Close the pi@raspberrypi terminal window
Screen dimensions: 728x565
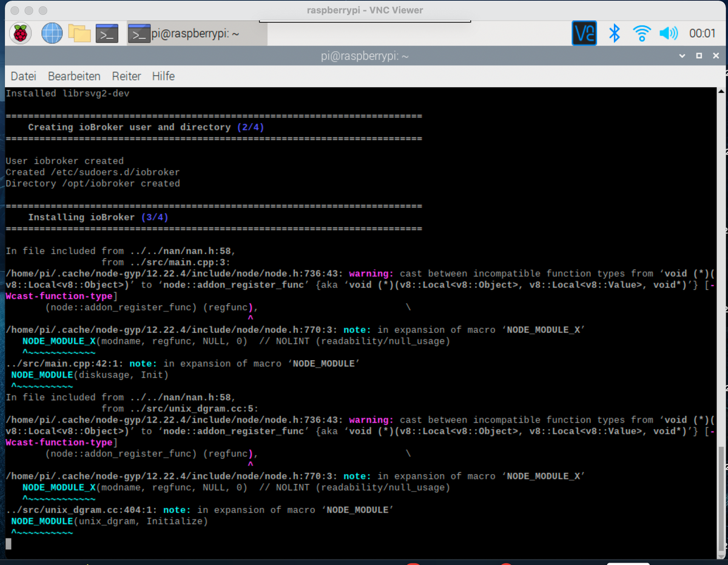click(x=715, y=56)
